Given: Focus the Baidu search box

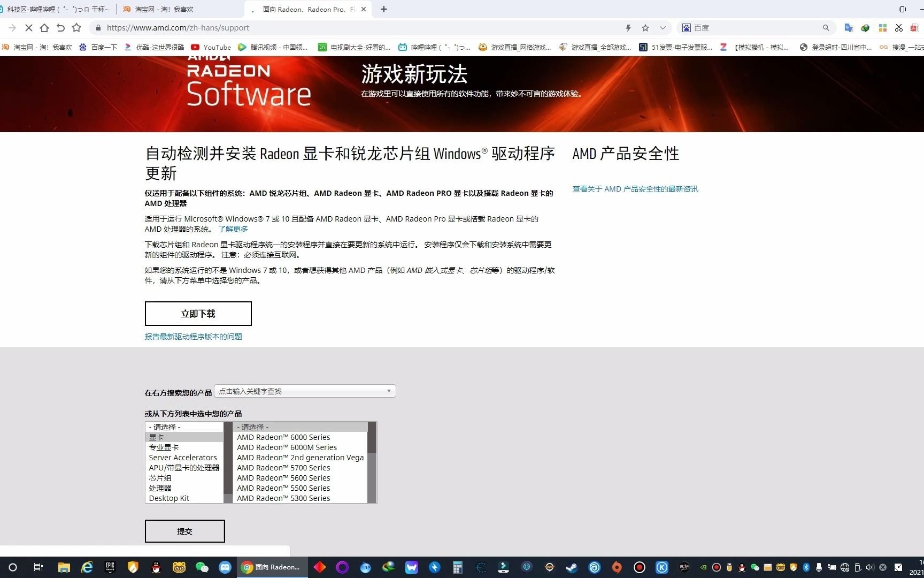Looking at the screenshot, I should pos(756,28).
